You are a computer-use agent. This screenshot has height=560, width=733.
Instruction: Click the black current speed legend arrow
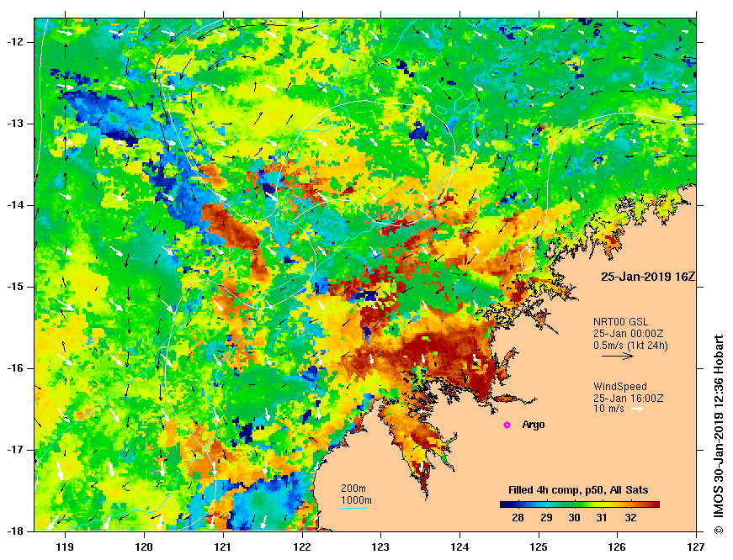click(x=618, y=356)
